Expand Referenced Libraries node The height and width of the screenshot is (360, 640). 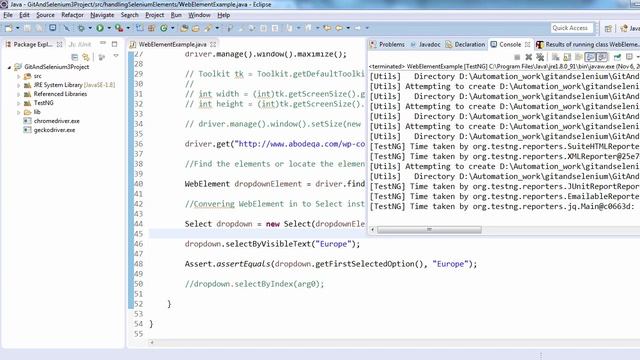18,94
